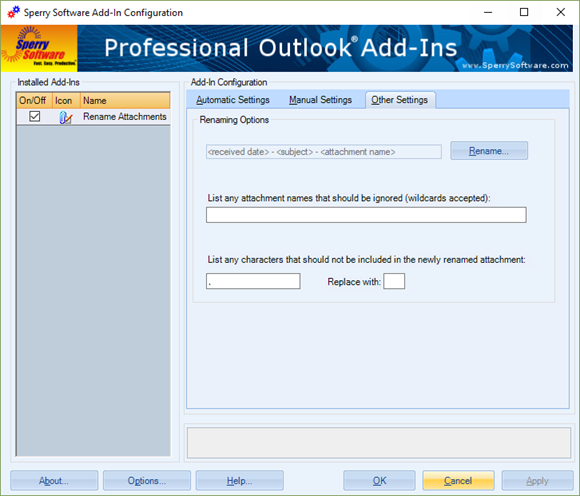The height and width of the screenshot is (496, 580).
Task: Uncheck the Rename Attachments On/Off checkbox
Action: pyautogui.click(x=34, y=116)
